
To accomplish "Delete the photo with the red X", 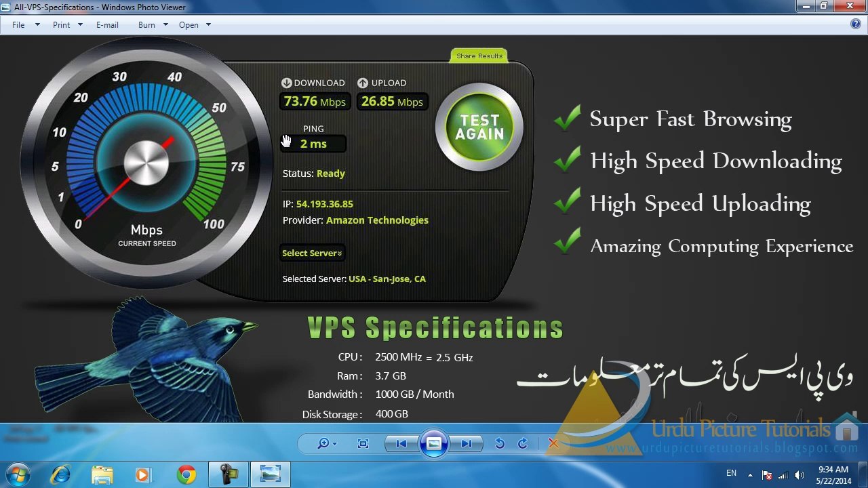I will [553, 443].
